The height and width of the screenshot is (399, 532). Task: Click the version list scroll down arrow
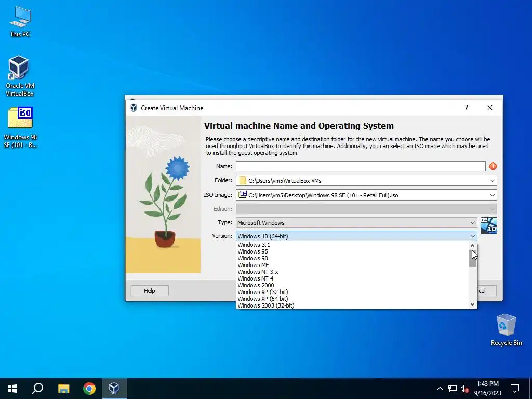tap(472, 304)
